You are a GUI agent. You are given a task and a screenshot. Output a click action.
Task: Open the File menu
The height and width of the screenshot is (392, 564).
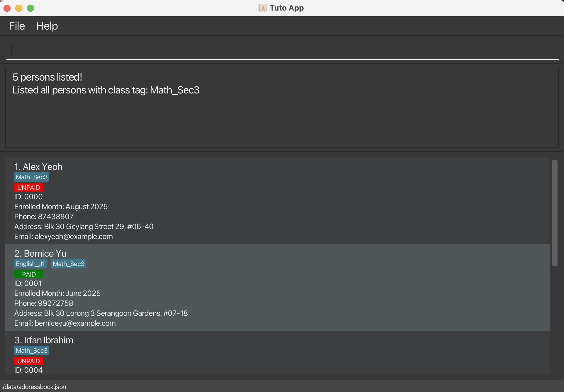[x=17, y=26]
